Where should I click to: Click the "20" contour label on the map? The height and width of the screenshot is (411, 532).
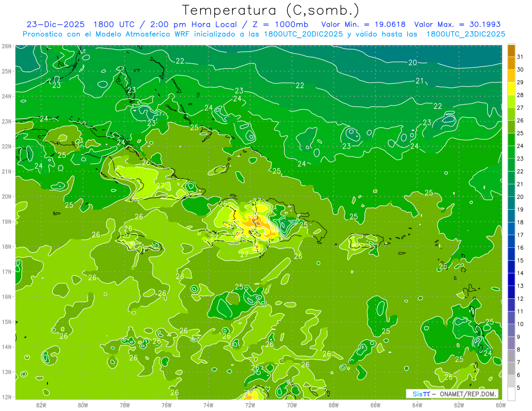pyautogui.click(x=413, y=63)
